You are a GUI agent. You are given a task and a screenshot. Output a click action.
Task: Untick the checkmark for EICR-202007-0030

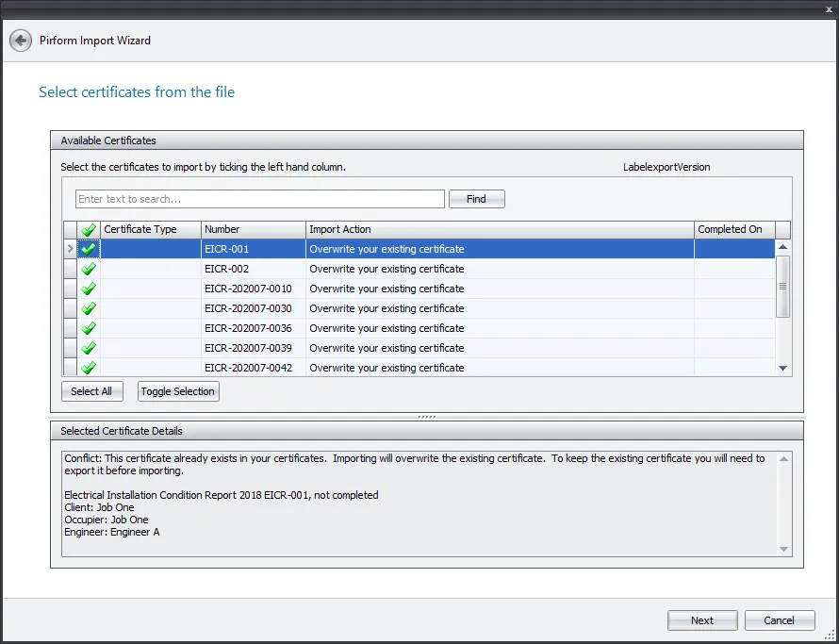(87, 308)
